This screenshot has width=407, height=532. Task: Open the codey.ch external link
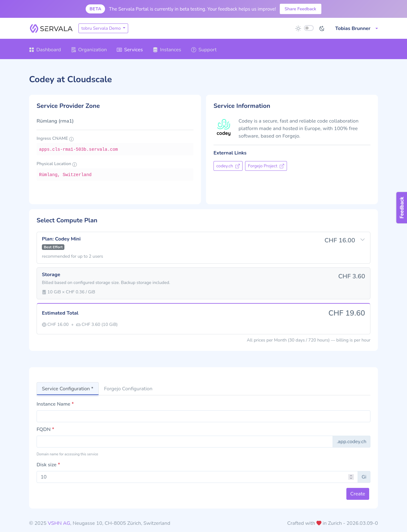[228, 166]
